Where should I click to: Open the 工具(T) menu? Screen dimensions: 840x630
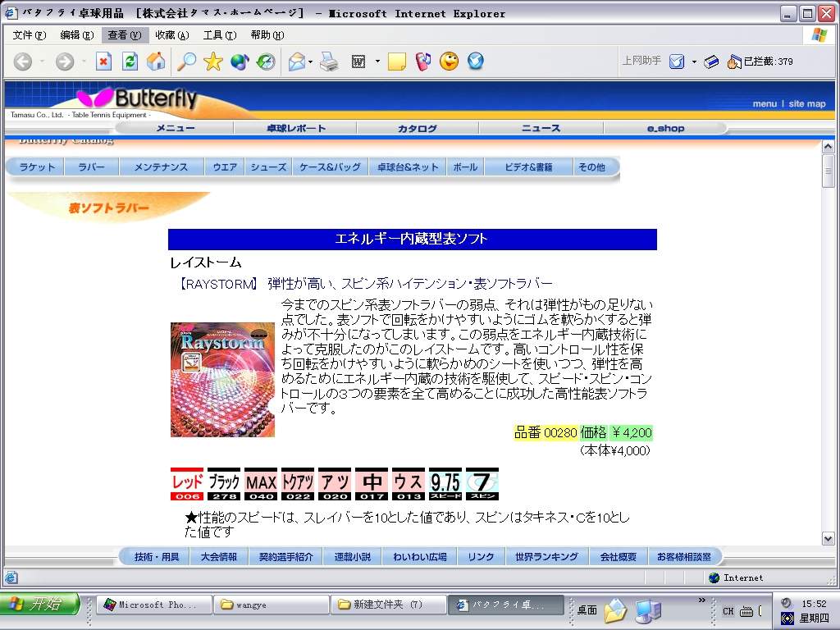tap(220, 35)
